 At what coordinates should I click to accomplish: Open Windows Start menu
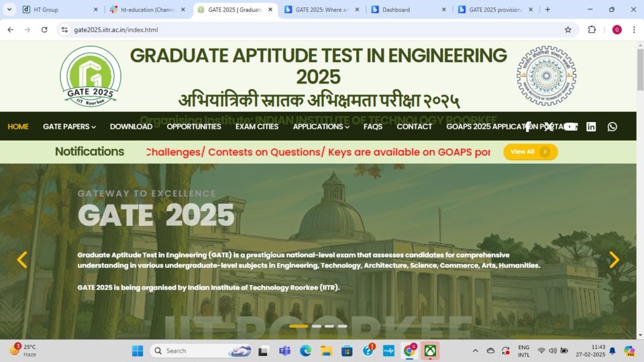tap(138, 351)
